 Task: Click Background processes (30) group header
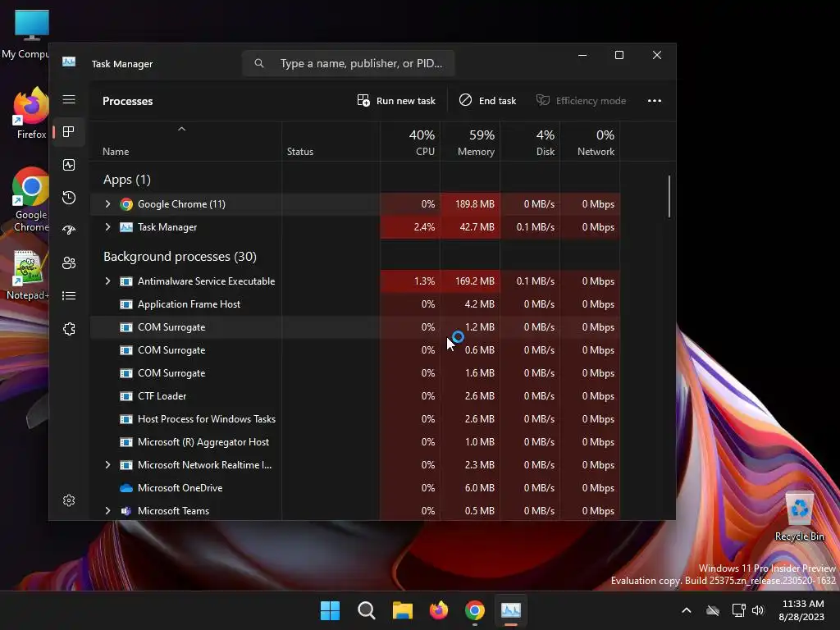click(180, 257)
